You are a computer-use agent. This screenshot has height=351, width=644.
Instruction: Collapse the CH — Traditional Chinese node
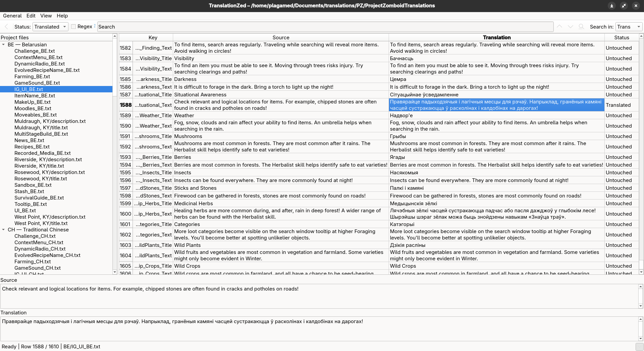click(x=4, y=230)
